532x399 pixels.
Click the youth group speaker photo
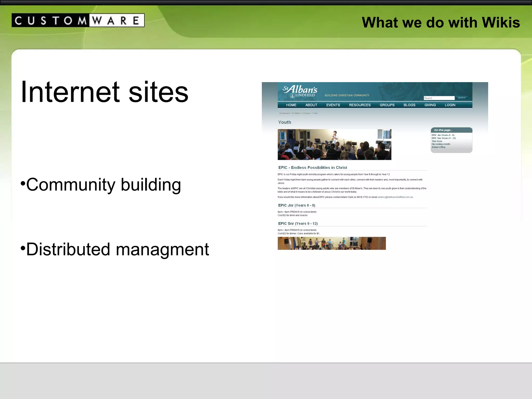coord(334,144)
